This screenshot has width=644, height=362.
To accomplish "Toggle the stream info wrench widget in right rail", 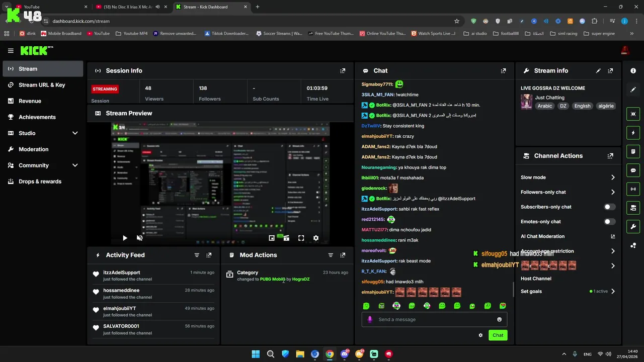I will click(x=633, y=226).
